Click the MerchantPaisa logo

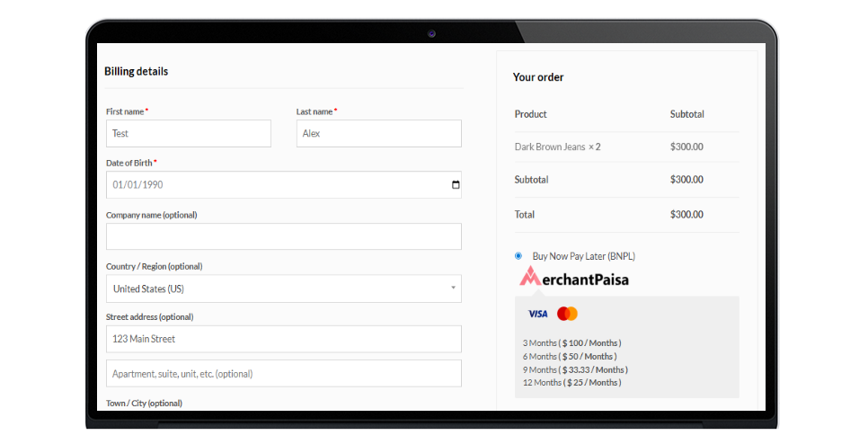(x=574, y=278)
